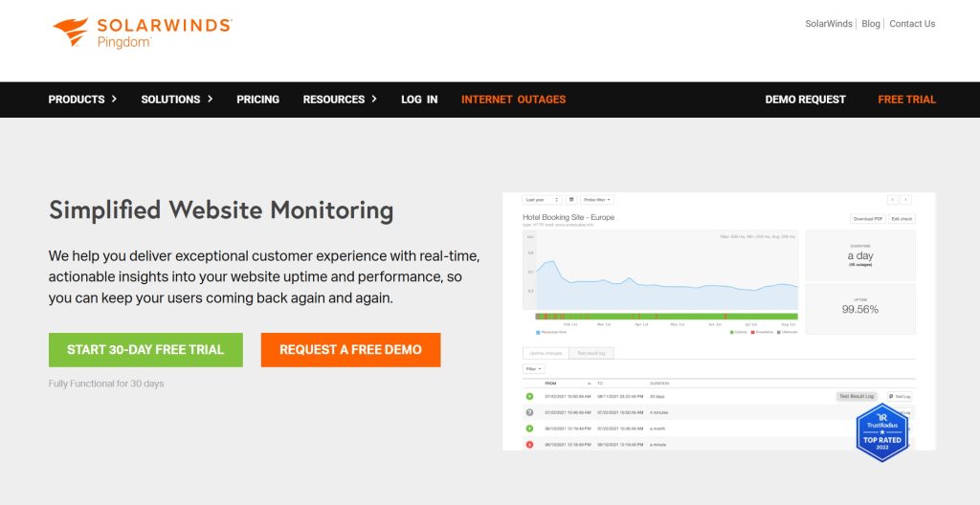The width and height of the screenshot is (980, 505).
Task: Click the green up-status icon in the a month row
Action: 529,428
